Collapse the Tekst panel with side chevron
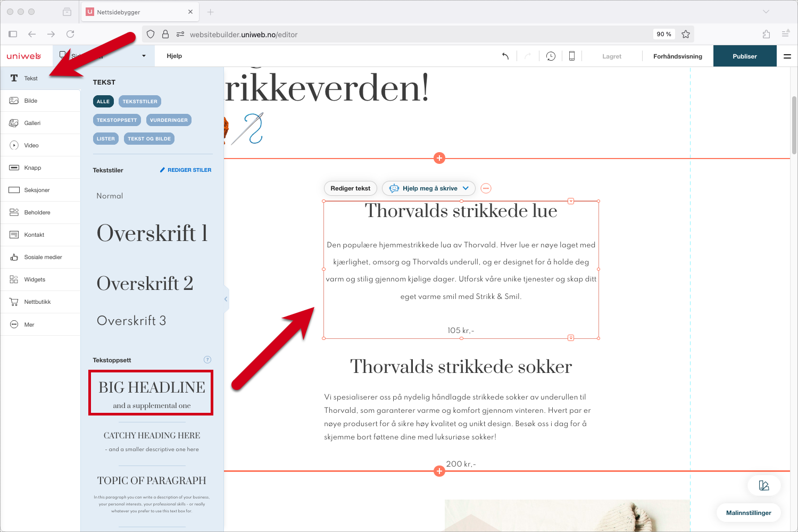 [x=226, y=299]
